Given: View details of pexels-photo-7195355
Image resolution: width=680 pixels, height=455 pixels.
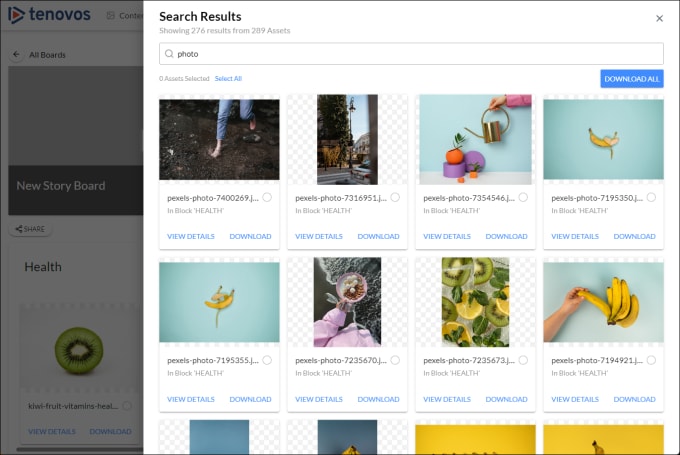Looking at the screenshot, I should tap(191, 399).
